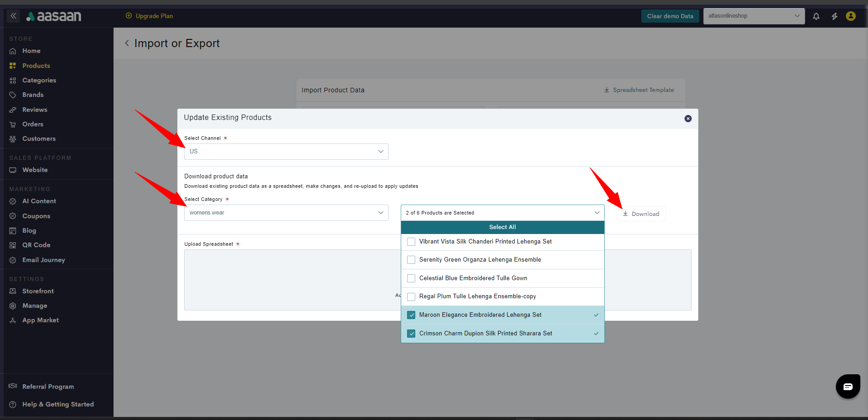
Task: Collapse the sidebar with double-chevron icon
Action: pyautogui.click(x=14, y=16)
